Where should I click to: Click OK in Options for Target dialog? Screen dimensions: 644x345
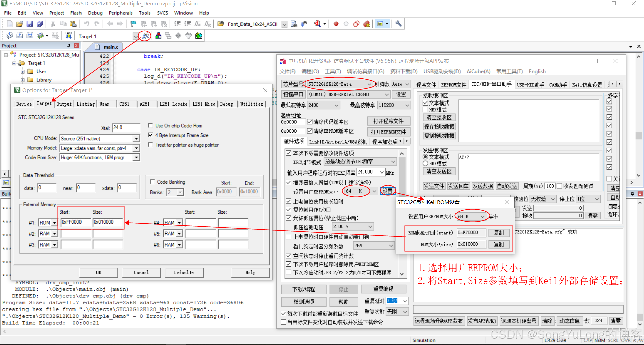coord(99,272)
